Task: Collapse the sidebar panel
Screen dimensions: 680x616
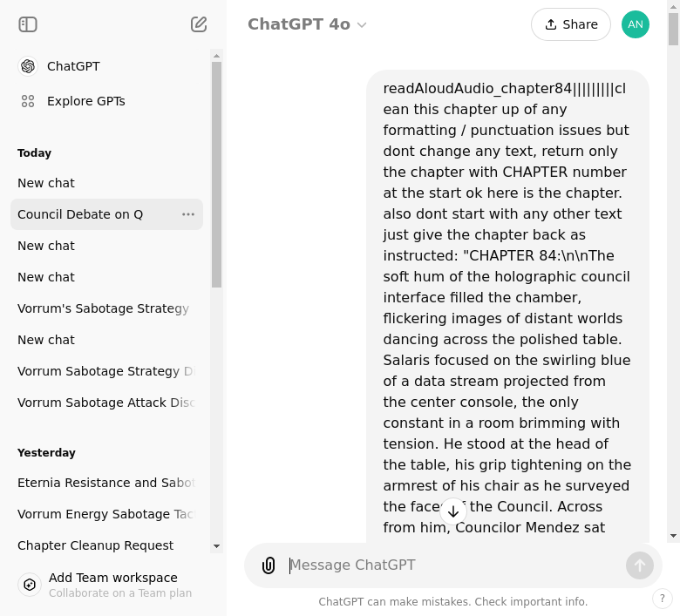Action: (28, 24)
